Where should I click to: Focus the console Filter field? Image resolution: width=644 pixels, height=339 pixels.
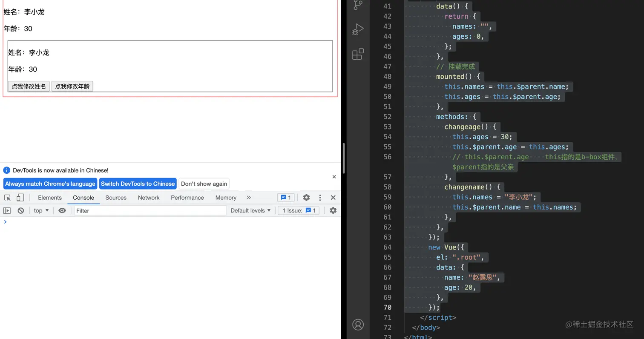click(150, 210)
